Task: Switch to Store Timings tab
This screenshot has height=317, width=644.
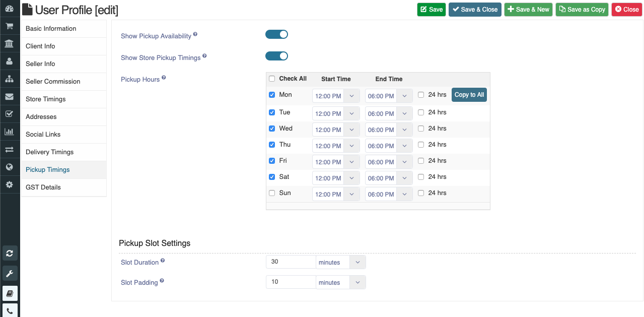Action: coord(64,99)
